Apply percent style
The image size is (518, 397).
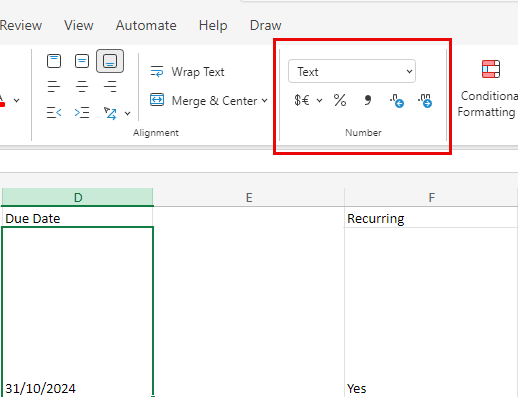coord(340,100)
